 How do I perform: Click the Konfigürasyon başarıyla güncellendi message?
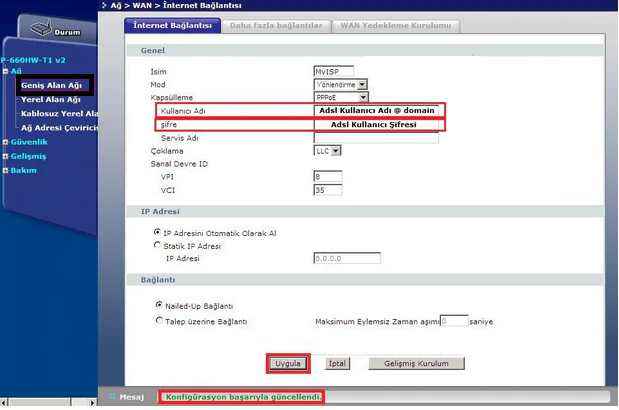pyautogui.click(x=244, y=397)
